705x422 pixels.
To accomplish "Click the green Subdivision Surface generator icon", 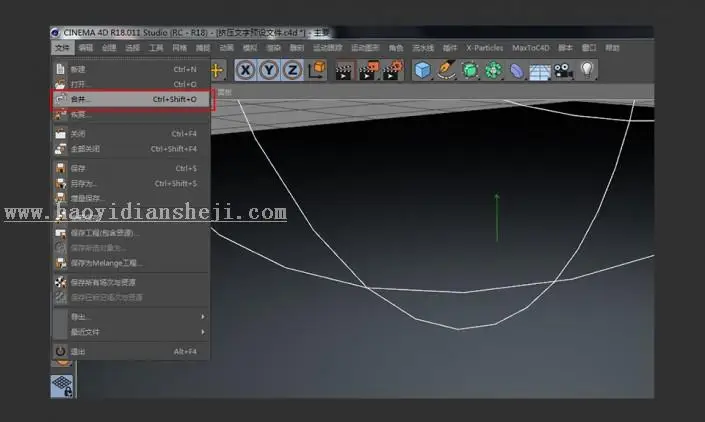I will 470,70.
